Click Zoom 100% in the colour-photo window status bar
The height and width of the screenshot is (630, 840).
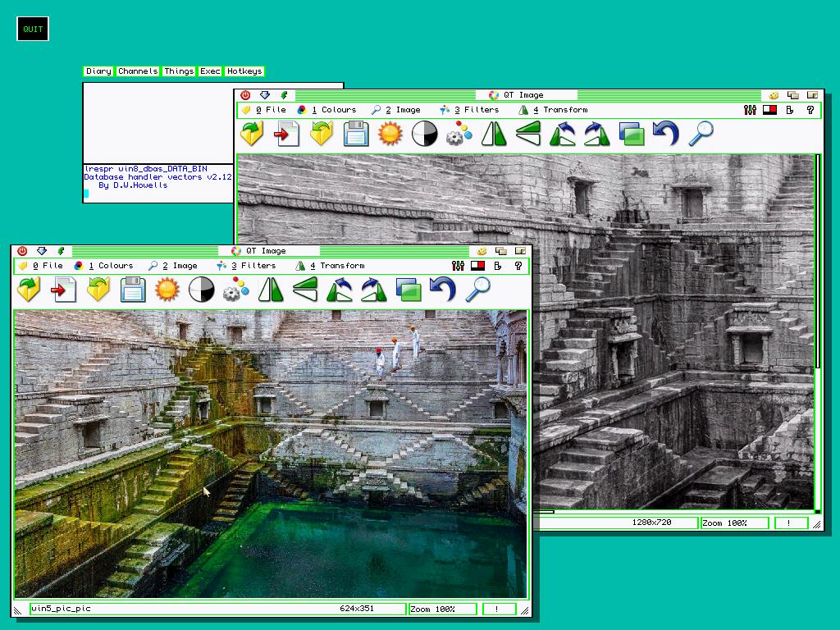442,609
